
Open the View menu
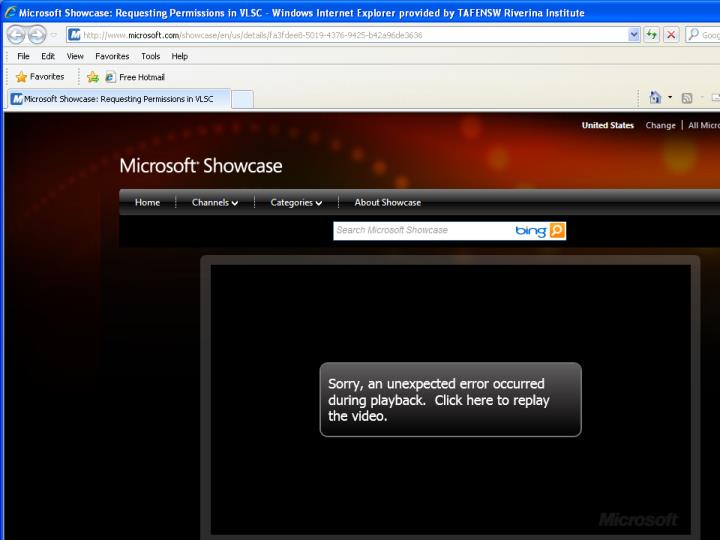pos(75,56)
